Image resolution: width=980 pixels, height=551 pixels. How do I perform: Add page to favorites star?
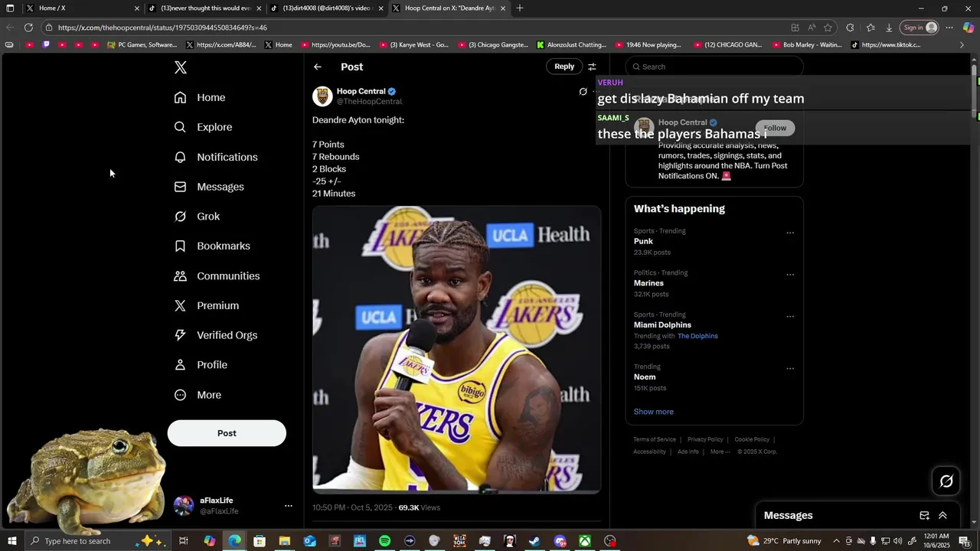828,28
